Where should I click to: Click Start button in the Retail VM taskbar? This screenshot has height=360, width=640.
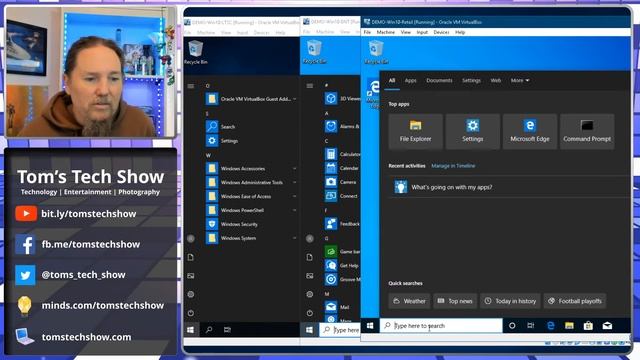[x=370, y=325]
